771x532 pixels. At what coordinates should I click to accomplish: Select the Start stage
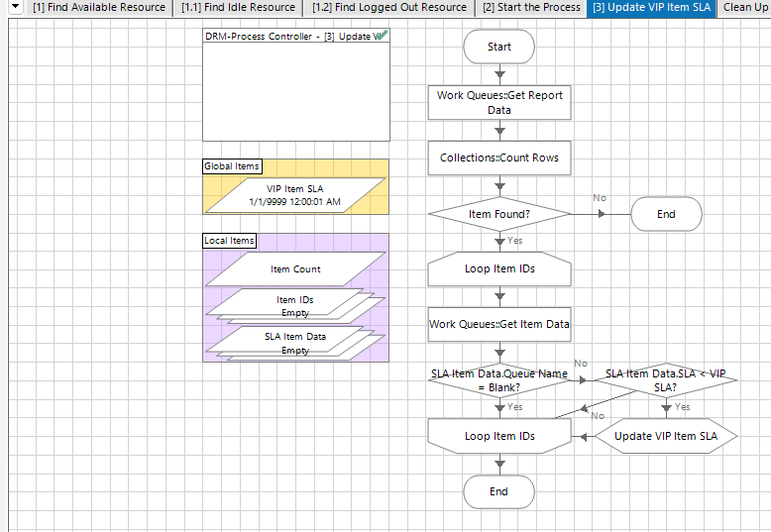(x=499, y=47)
